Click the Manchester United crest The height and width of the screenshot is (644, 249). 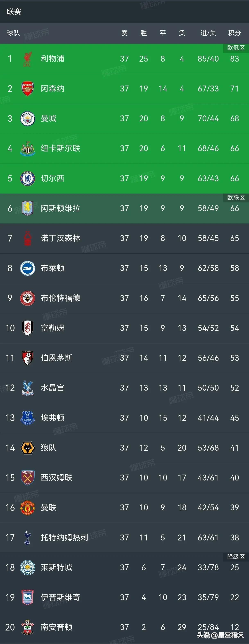27,508
